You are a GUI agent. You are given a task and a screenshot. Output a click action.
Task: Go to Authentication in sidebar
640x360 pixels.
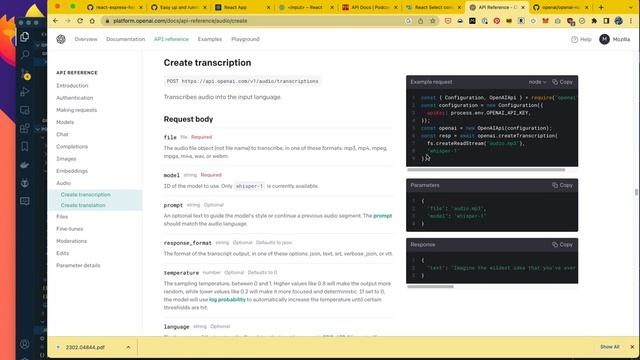75,98
